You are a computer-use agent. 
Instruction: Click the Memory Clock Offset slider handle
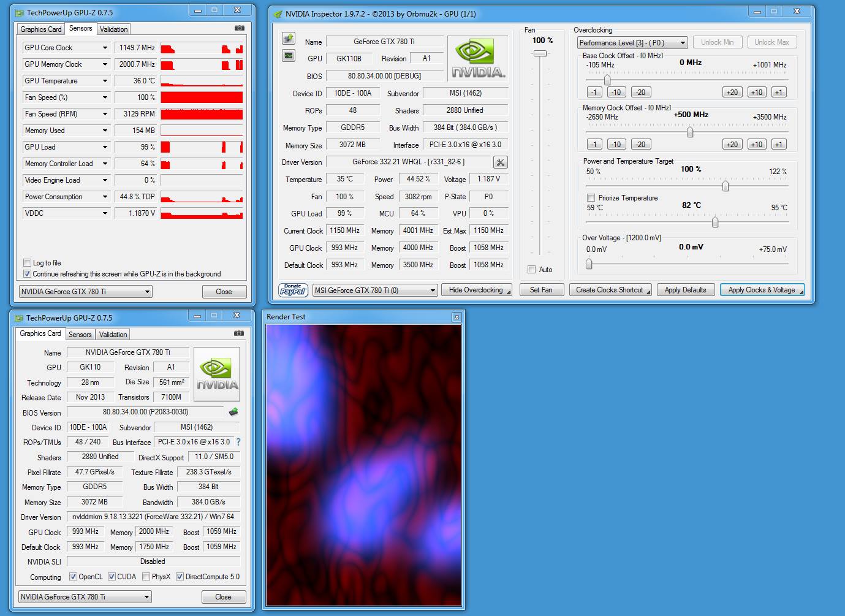pos(690,132)
